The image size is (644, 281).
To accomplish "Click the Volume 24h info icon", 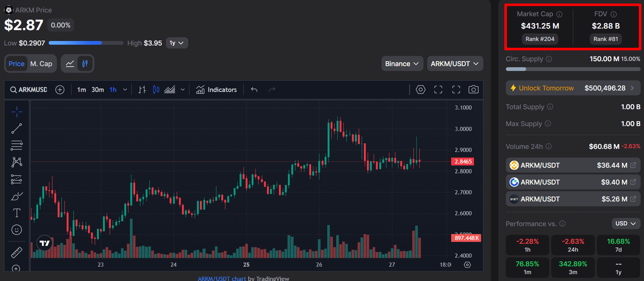I will pos(549,147).
